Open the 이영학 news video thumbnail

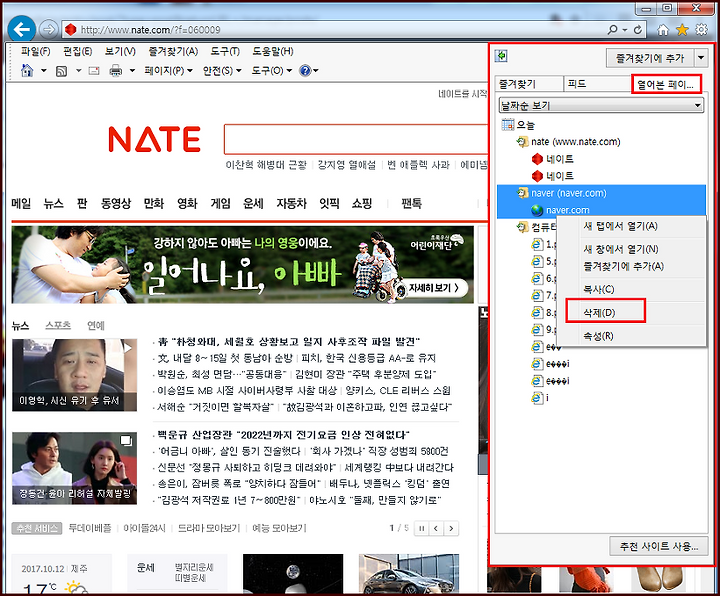[74, 375]
